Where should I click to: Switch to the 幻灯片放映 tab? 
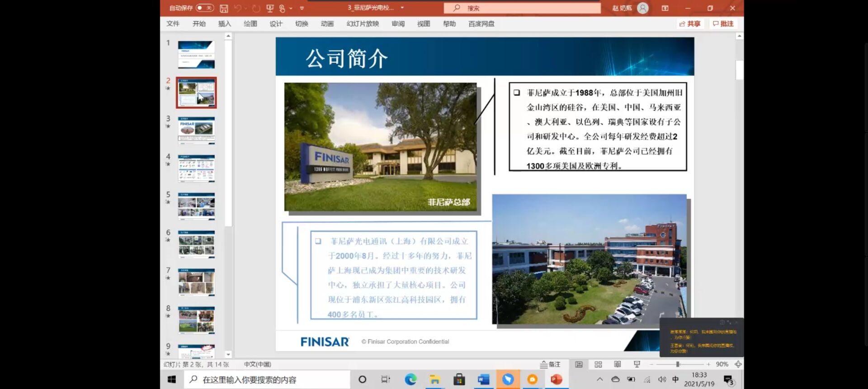(x=363, y=24)
